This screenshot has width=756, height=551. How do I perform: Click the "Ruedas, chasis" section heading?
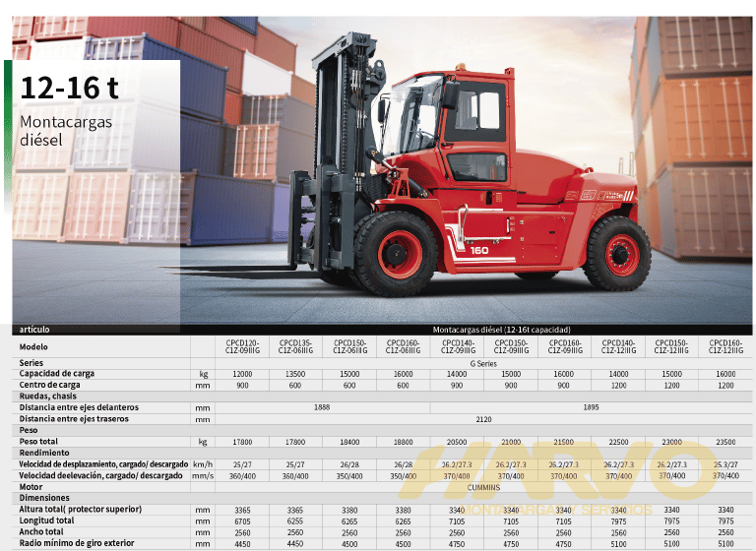pos(47,397)
